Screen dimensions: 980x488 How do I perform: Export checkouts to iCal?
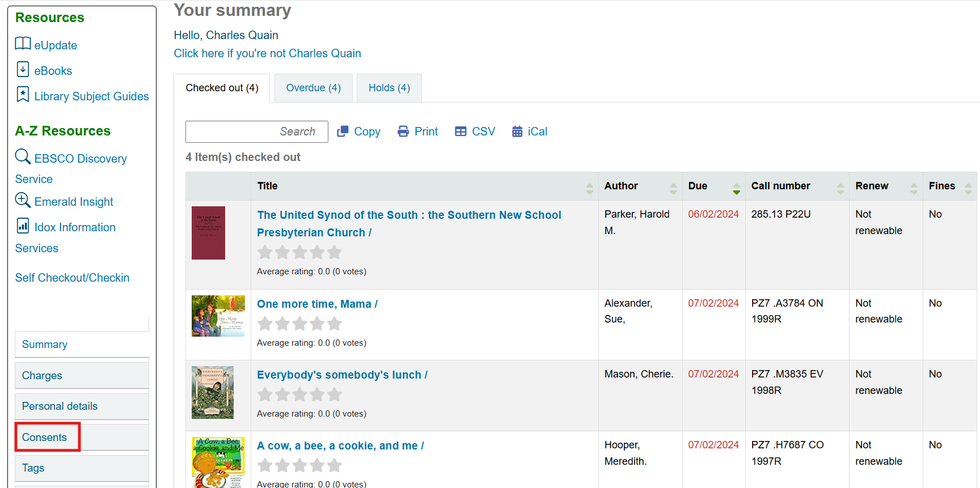[x=530, y=131]
